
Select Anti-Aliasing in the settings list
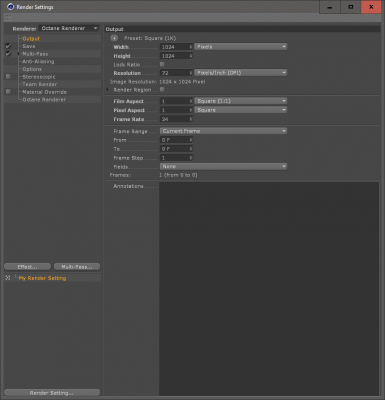pos(38,61)
